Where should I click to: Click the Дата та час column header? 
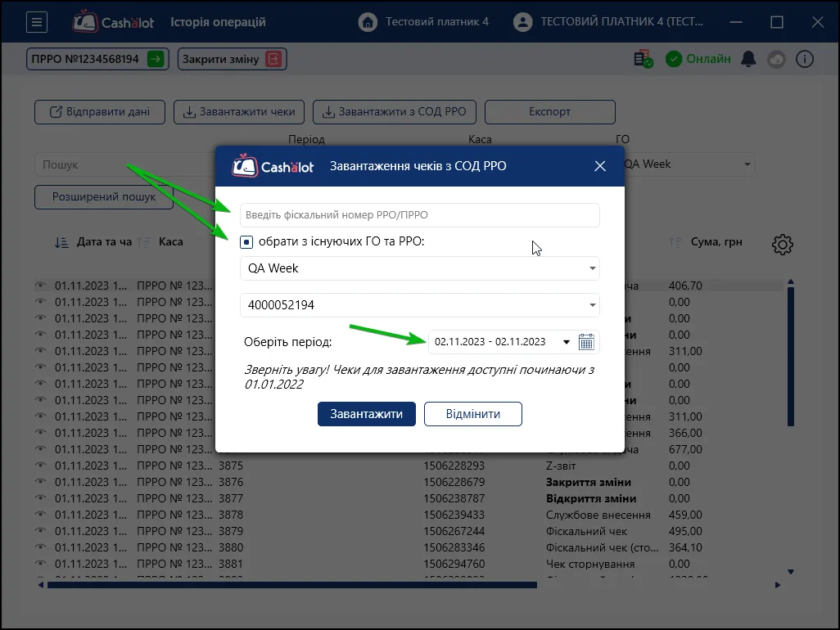click(x=104, y=242)
